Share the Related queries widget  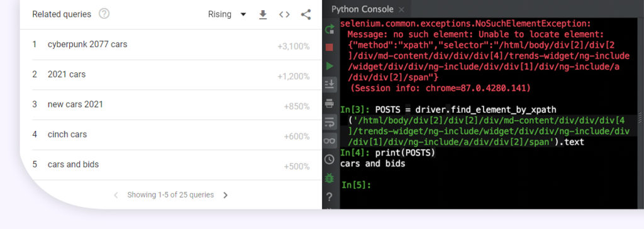click(x=306, y=14)
